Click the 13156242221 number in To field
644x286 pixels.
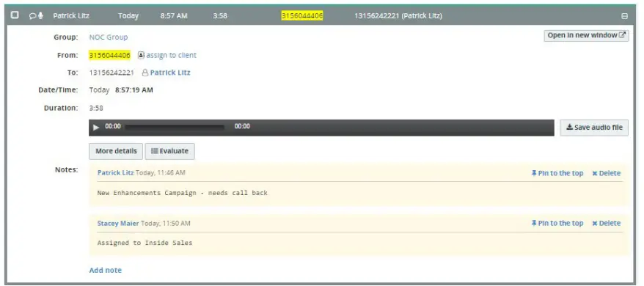pos(111,73)
